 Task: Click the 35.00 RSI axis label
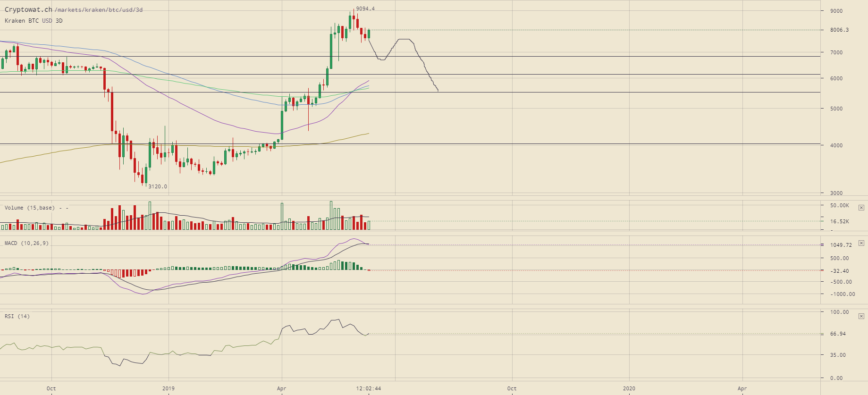click(838, 355)
